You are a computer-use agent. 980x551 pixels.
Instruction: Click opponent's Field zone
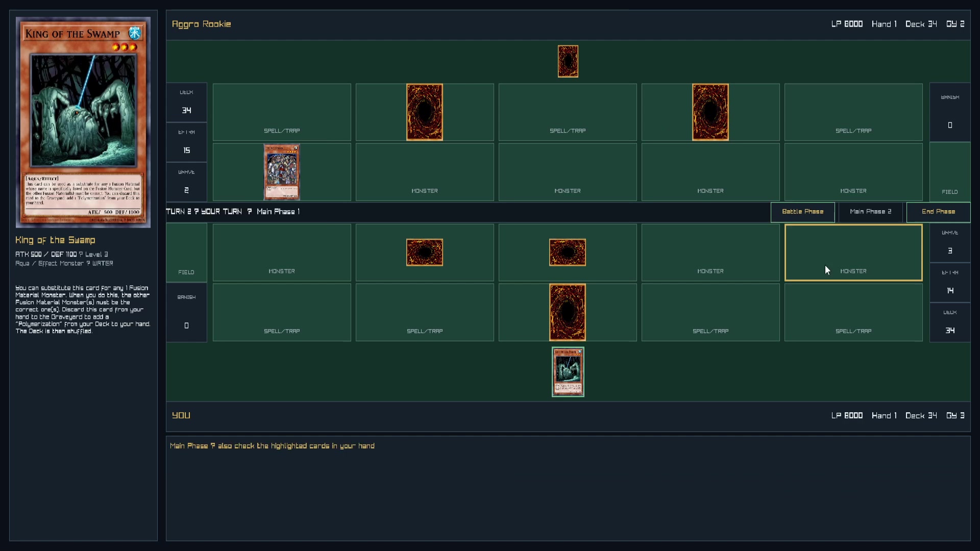[950, 172]
